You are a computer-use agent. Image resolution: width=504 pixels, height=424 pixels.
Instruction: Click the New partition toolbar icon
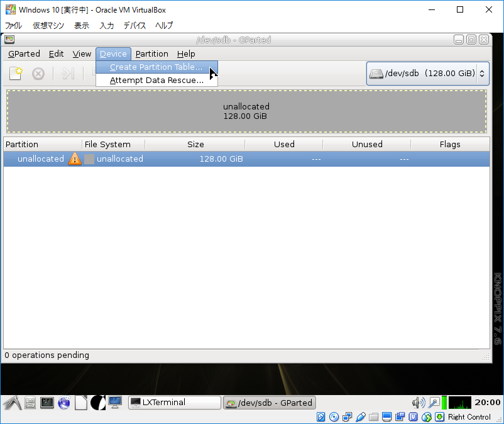[16, 74]
